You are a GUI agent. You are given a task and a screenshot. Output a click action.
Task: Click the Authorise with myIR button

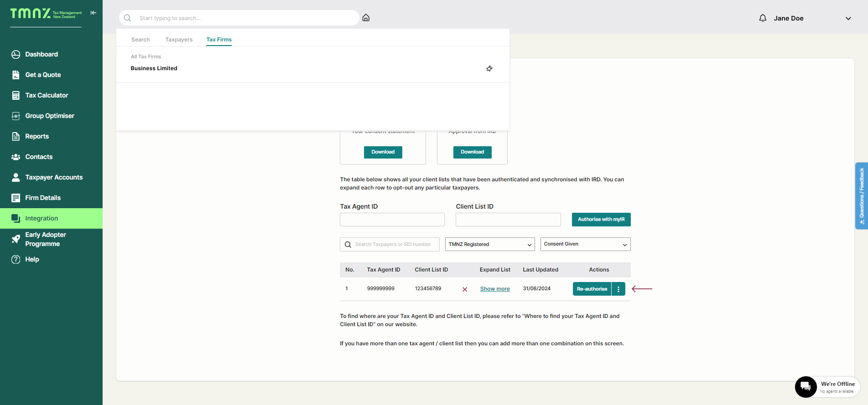601,220
